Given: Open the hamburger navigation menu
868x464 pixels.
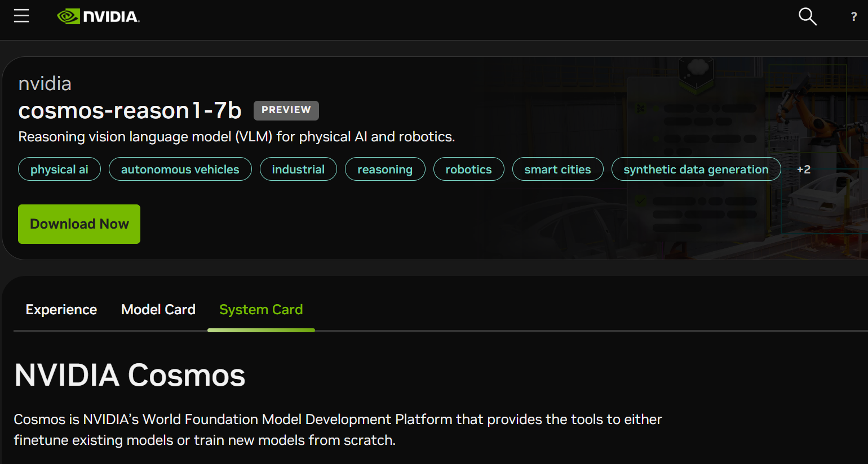Looking at the screenshot, I should (21, 16).
